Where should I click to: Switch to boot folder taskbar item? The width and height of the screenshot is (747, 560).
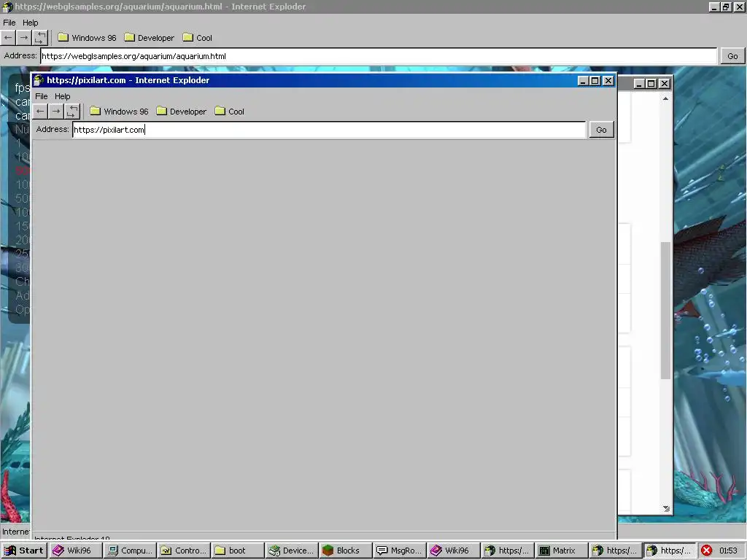pos(237,551)
